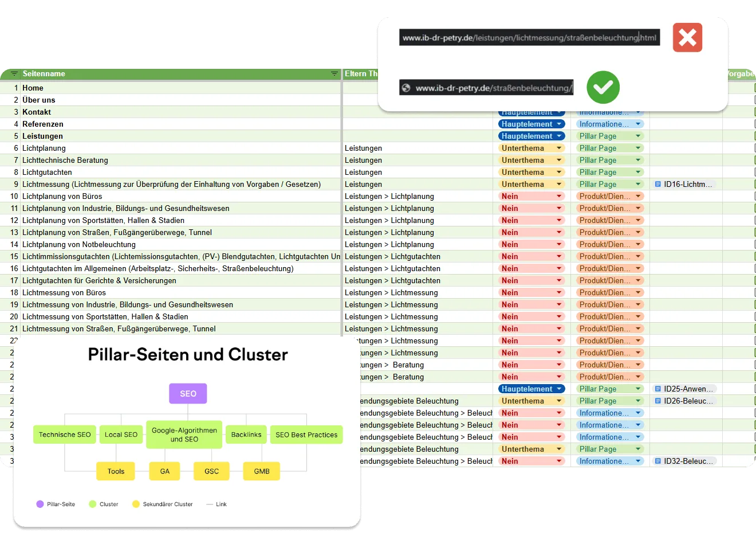Open Pillar Page dropdown in Lichtgutachten row 8
The image size is (756, 536).
pos(610,172)
